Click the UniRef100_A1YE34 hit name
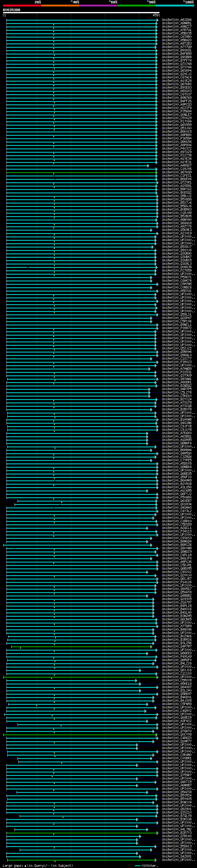The image size is (197, 868). point(177,159)
